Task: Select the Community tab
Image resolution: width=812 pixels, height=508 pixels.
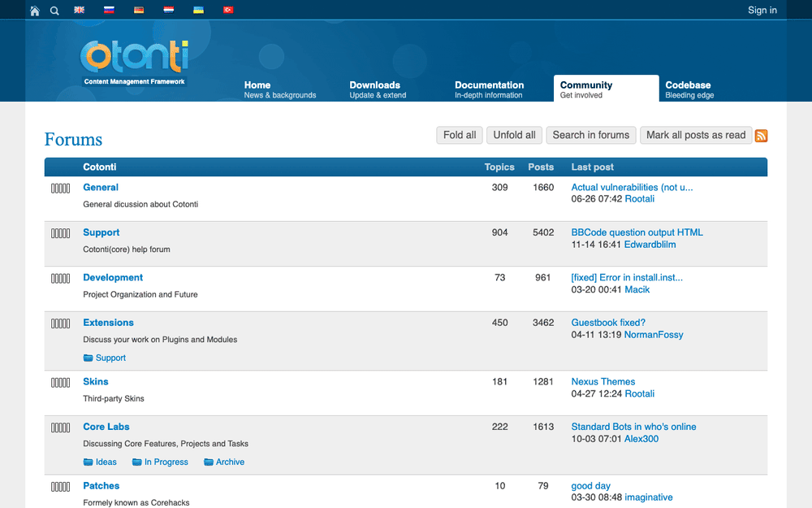Action: [x=607, y=89]
